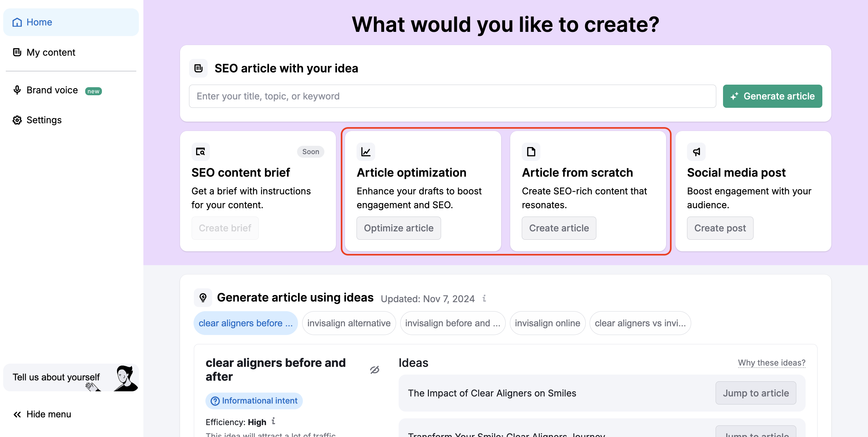Click the 'clear aligners before ...' topic tag
Viewport: 868px width, 437px height.
coord(246,323)
